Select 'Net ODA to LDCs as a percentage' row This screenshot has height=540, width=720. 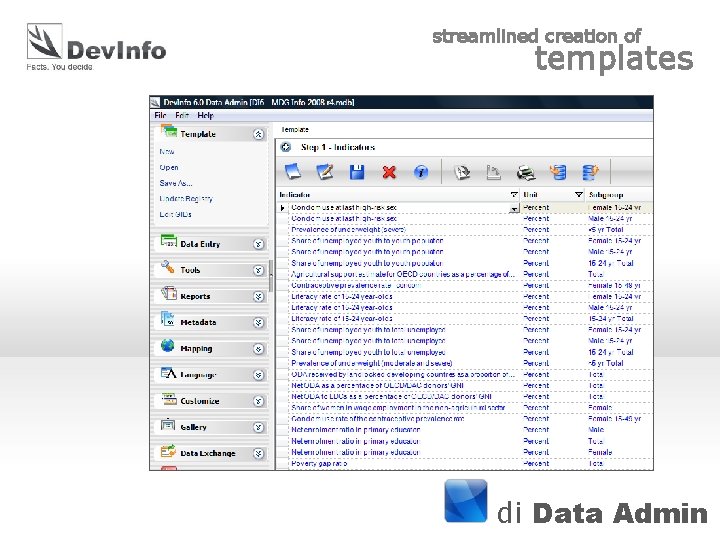click(x=465, y=397)
